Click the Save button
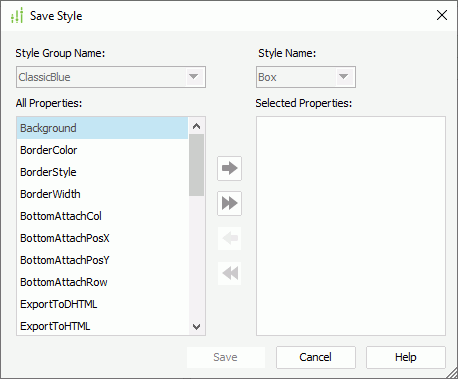This screenshot has width=458, height=379. (x=226, y=357)
